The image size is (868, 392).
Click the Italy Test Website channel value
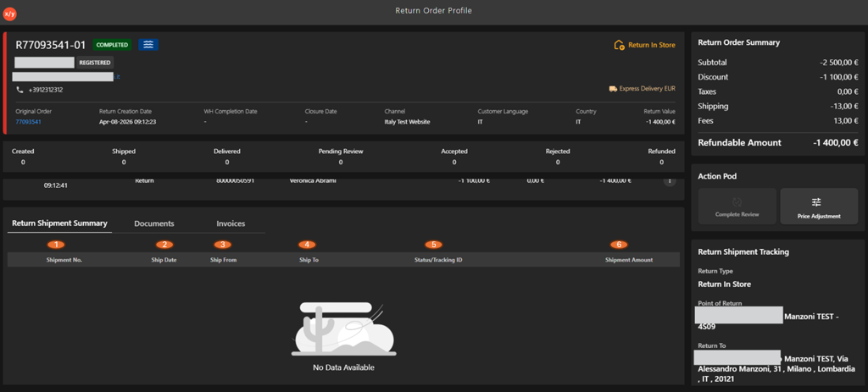pyautogui.click(x=407, y=122)
